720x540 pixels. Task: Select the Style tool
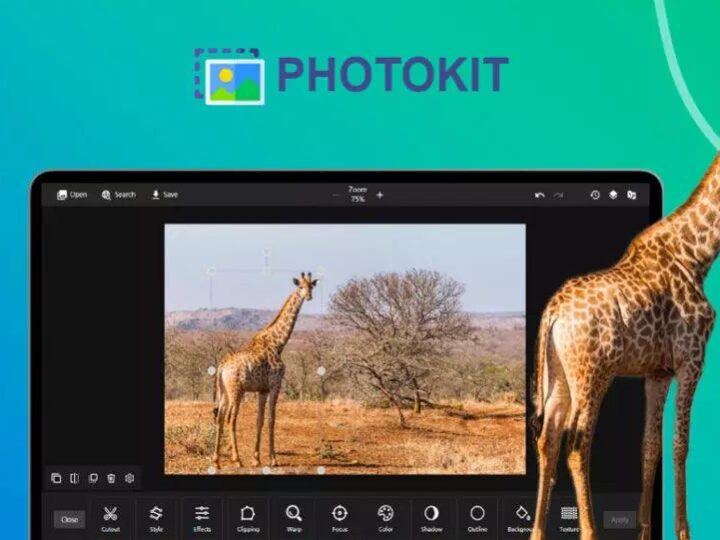coord(156,519)
